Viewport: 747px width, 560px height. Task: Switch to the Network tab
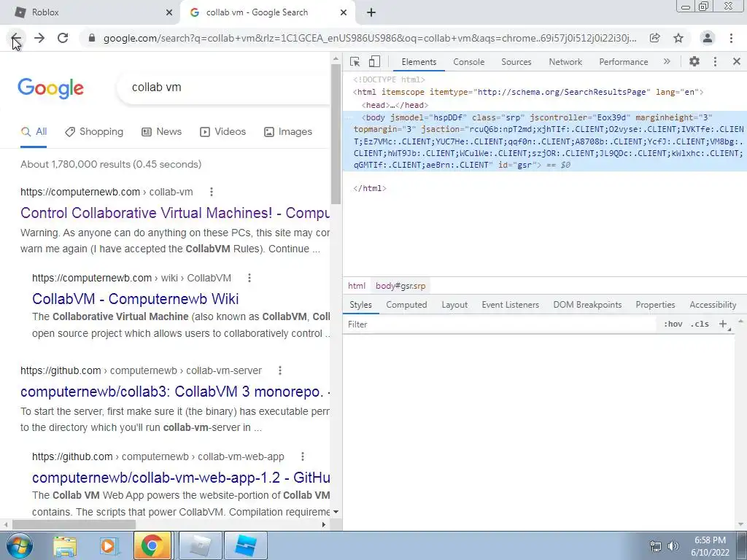tap(565, 62)
